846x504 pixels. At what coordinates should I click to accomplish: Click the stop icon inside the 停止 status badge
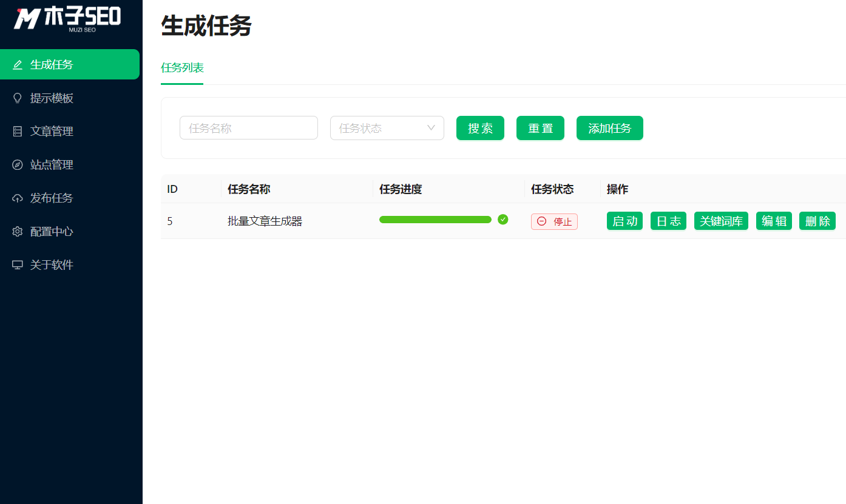click(x=541, y=221)
